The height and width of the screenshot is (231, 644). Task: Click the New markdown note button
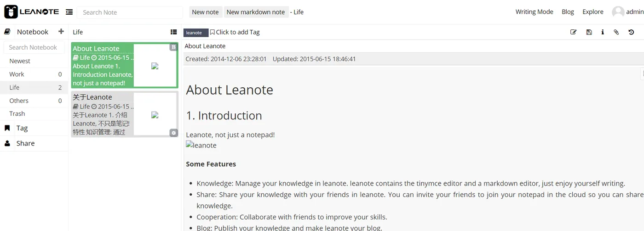pos(256,12)
